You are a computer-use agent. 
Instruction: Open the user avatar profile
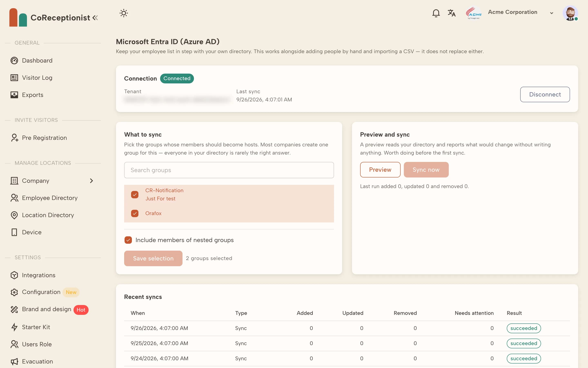pyautogui.click(x=570, y=13)
